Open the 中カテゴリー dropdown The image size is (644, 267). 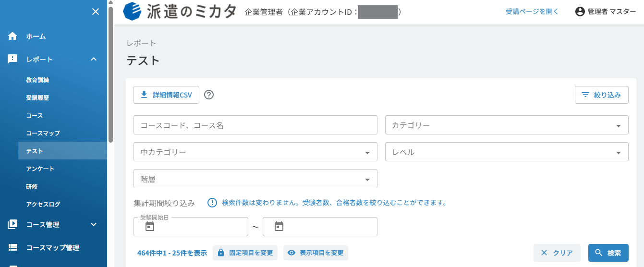255,152
